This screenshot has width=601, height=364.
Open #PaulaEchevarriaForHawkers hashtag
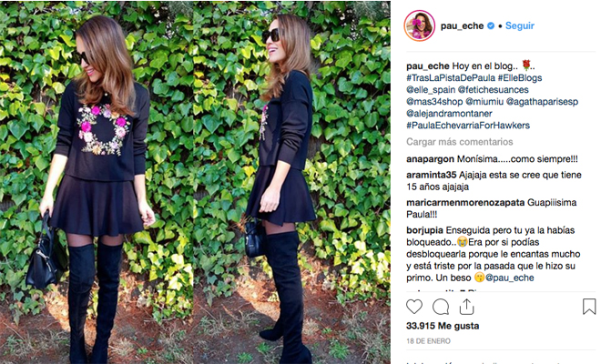pyautogui.click(x=468, y=126)
